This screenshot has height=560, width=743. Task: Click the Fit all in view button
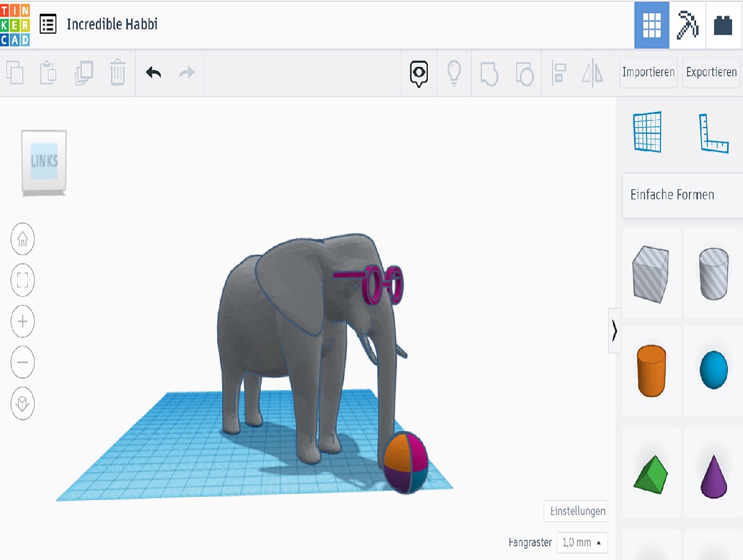click(x=23, y=280)
